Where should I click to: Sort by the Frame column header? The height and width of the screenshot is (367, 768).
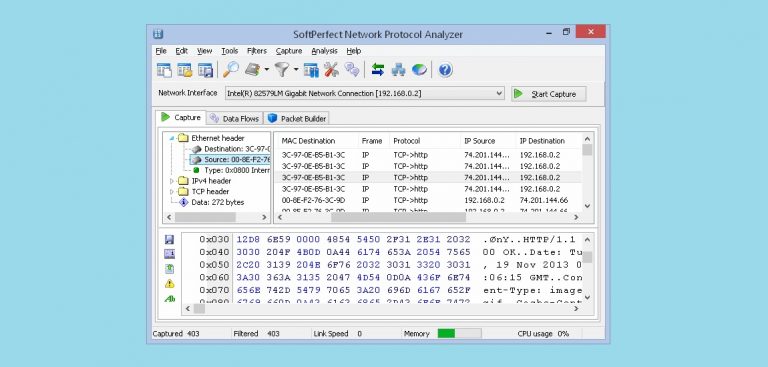[374, 141]
